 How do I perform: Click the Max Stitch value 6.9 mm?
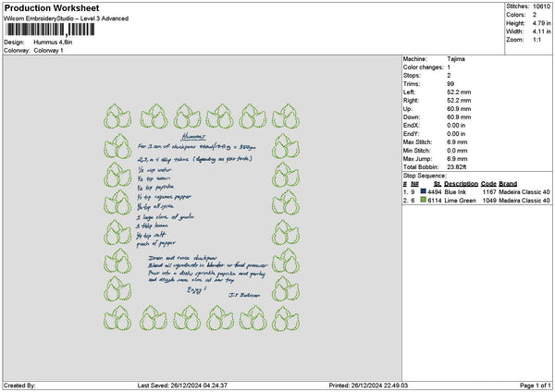[x=457, y=141]
